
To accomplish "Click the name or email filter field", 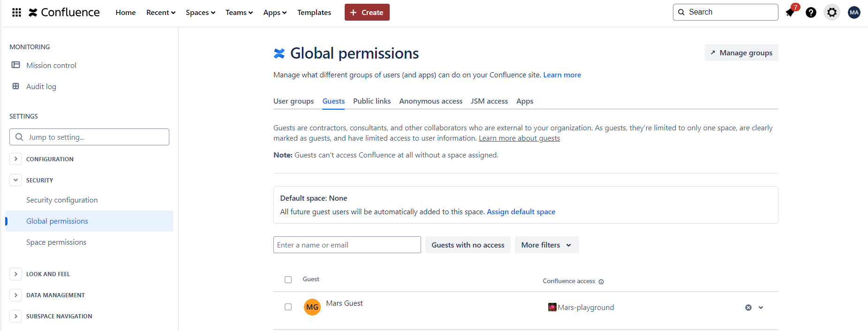I will [347, 245].
